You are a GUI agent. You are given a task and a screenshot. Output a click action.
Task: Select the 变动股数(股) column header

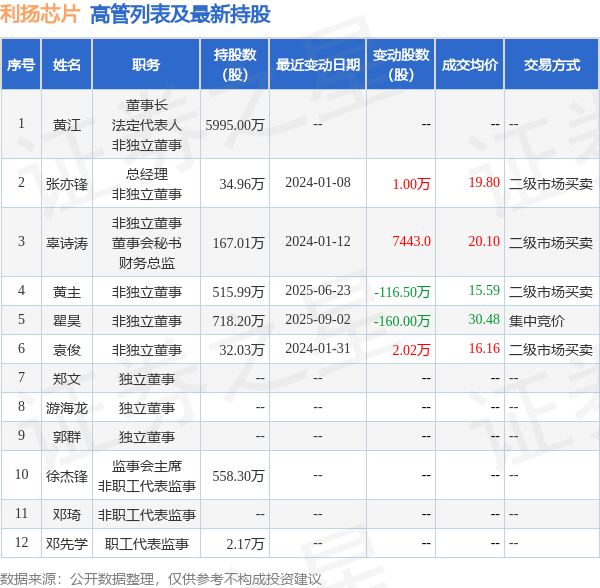tap(401, 65)
